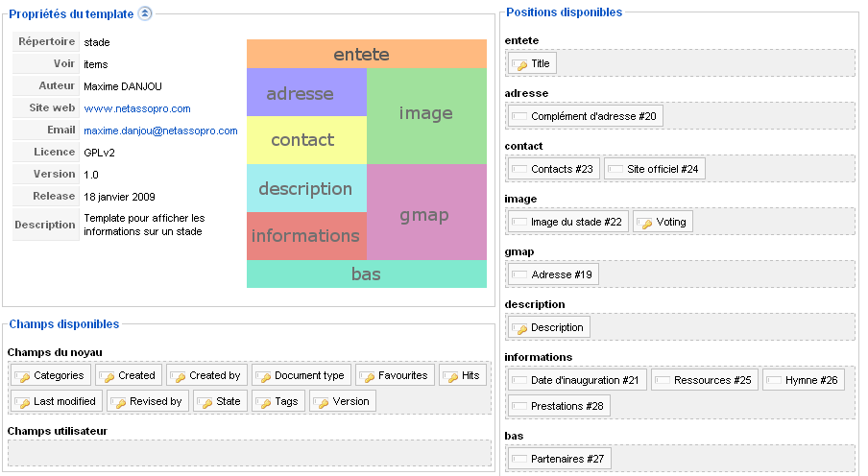Click the informations position label
Screen dimensions: 868x476
[538, 357]
